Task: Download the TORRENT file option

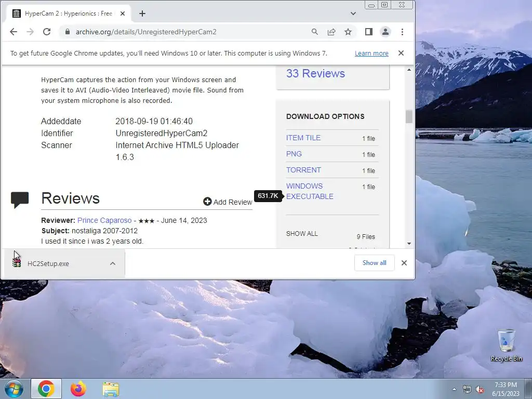Action: [x=303, y=170]
